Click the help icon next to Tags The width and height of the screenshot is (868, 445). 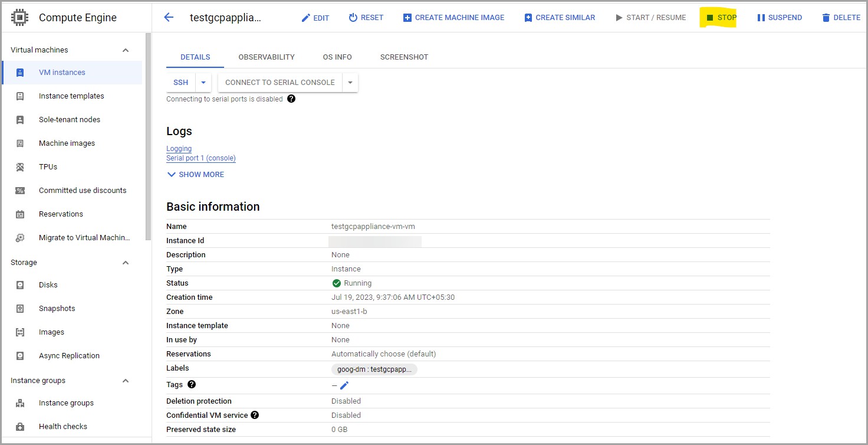click(192, 384)
